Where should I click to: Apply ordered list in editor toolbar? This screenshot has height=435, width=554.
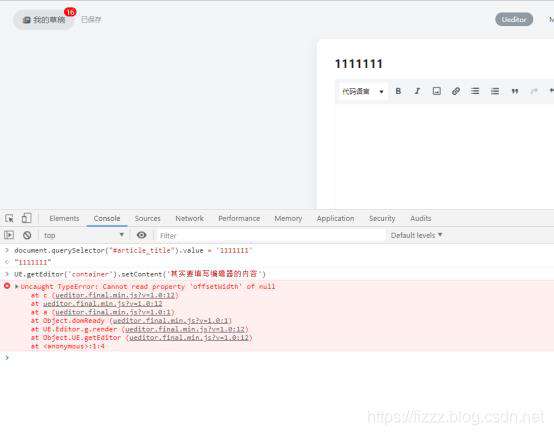pyautogui.click(x=495, y=91)
